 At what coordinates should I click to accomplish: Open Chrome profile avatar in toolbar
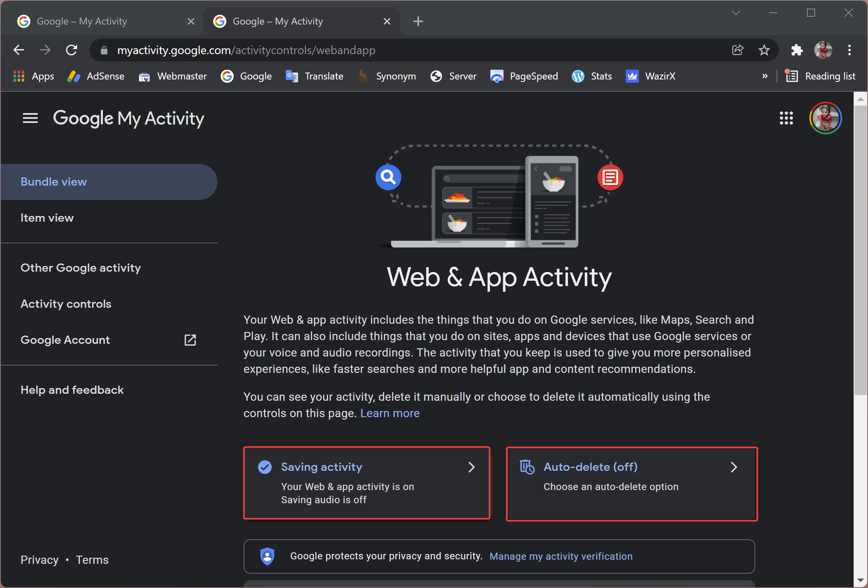click(823, 50)
